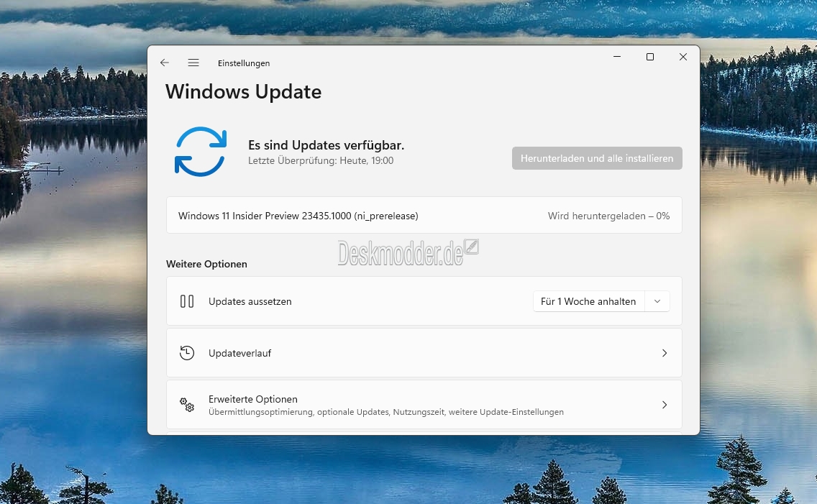Click the Übermittlungsoptimierung description line
The width and height of the screenshot is (817, 504).
[386, 412]
